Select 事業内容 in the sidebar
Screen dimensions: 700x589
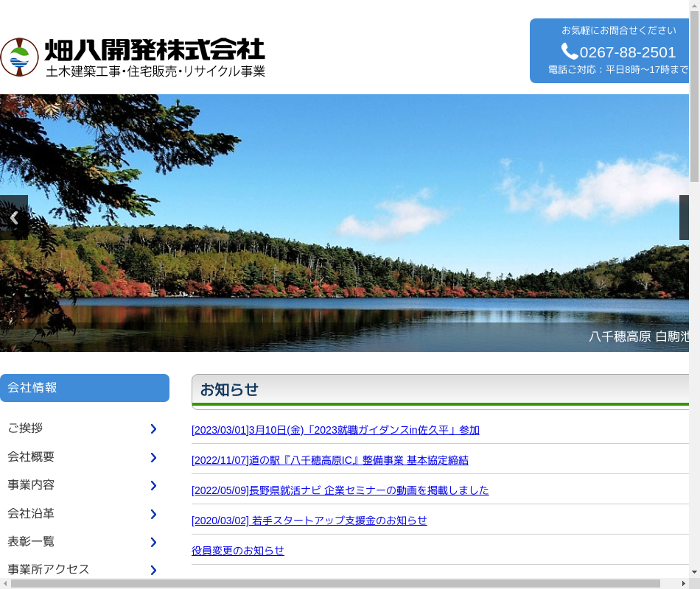[31, 485]
